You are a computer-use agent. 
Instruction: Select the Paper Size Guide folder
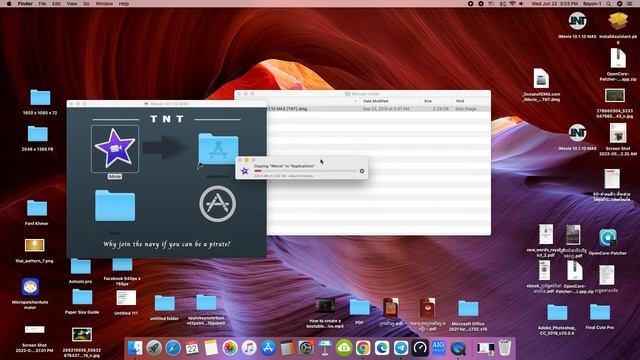[x=82, y=298]
